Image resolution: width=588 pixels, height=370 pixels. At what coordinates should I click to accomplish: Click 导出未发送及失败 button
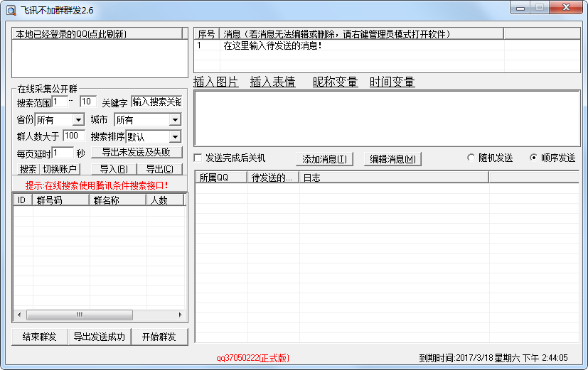pos(136,152)
